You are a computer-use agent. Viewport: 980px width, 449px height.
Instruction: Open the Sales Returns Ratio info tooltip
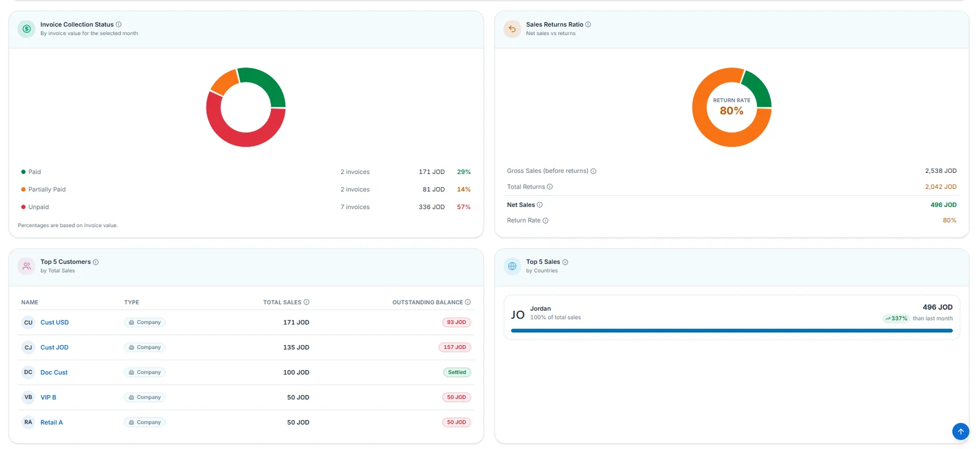[x=588, y=24]
